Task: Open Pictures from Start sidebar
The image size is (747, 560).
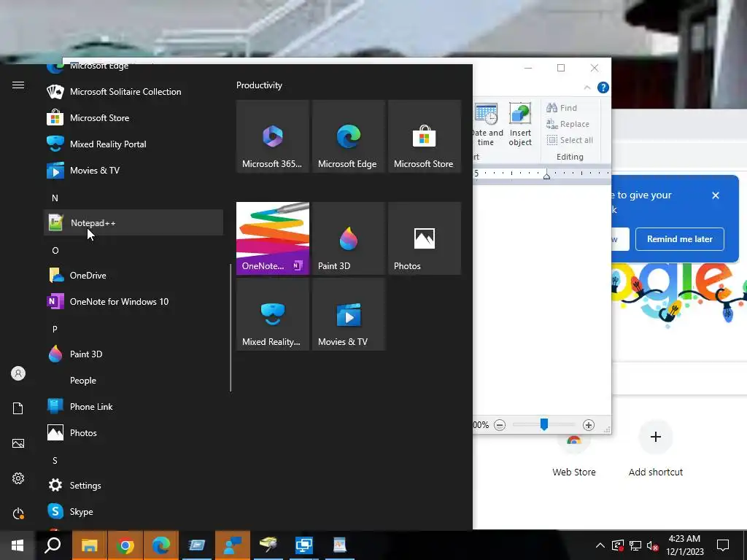Action: click(18, 443)
